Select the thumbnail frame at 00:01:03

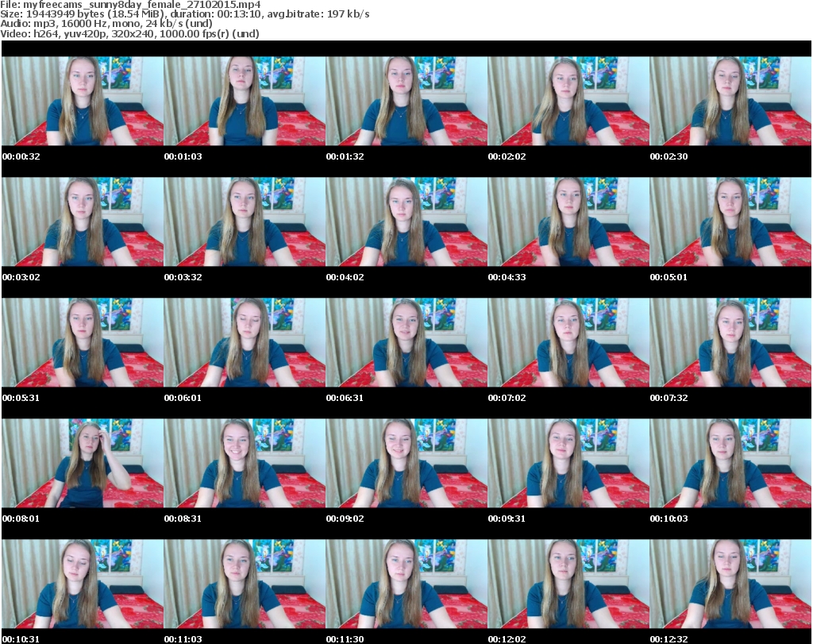point(245,101)
